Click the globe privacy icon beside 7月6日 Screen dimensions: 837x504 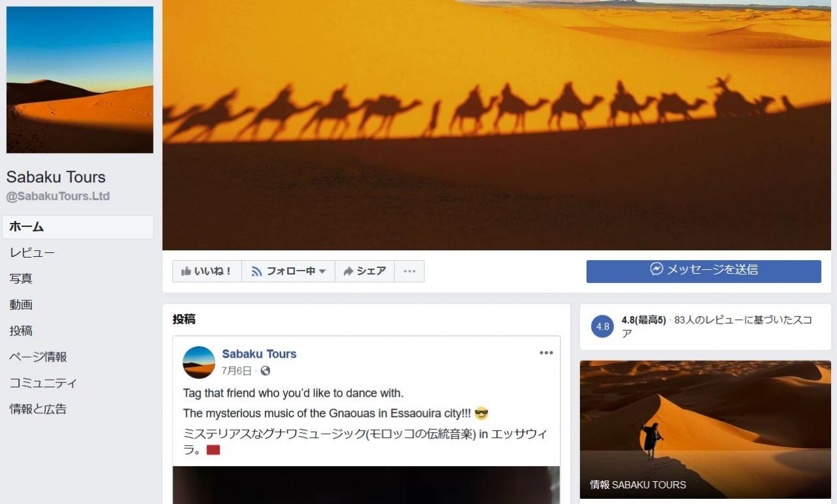[265, 371]
